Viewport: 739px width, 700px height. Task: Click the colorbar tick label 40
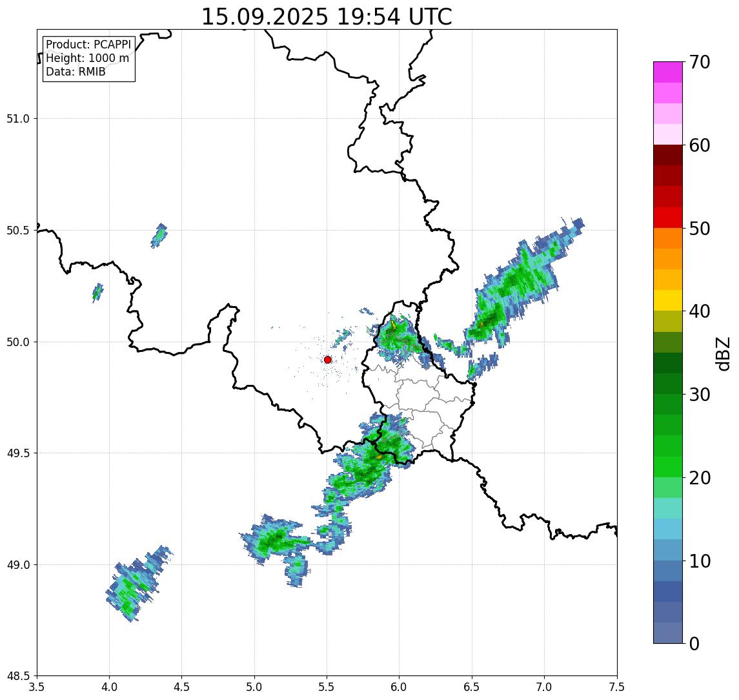pos(699,311)
